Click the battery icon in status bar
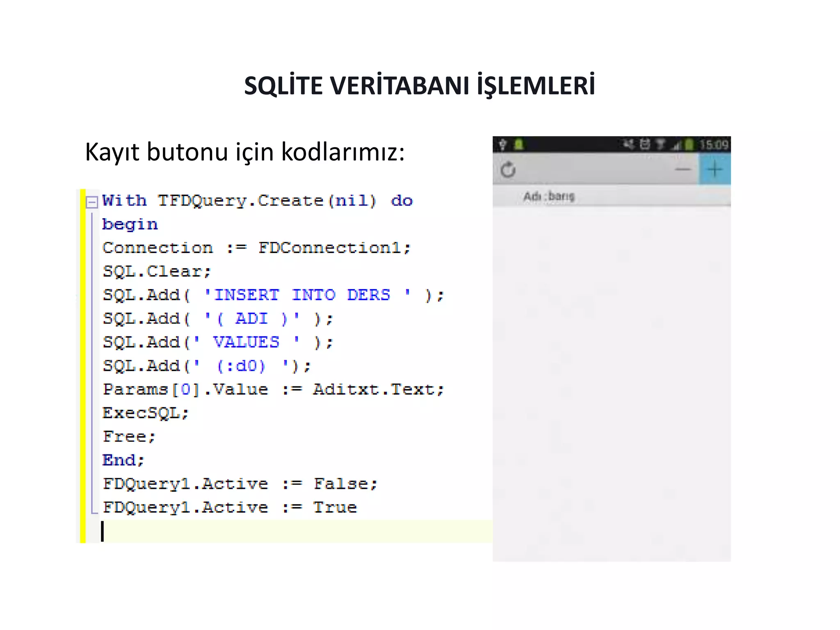The height and width of the screenshot is (630, 840). [689, 144]
